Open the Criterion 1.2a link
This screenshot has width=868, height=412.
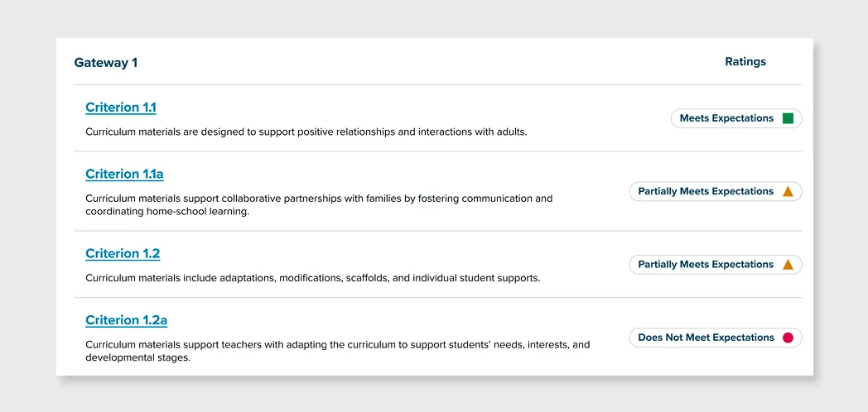126,320
